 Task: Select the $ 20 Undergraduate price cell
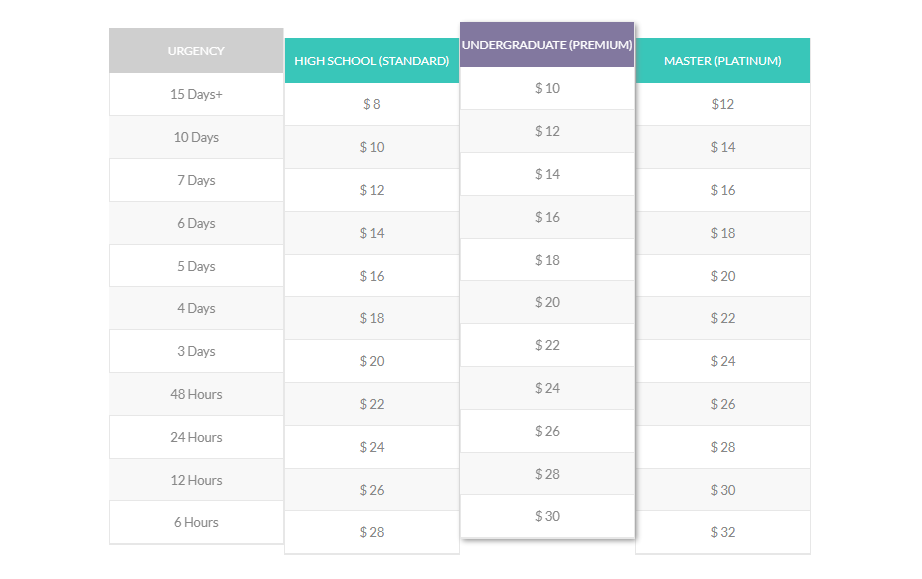(x=547, y=302)
